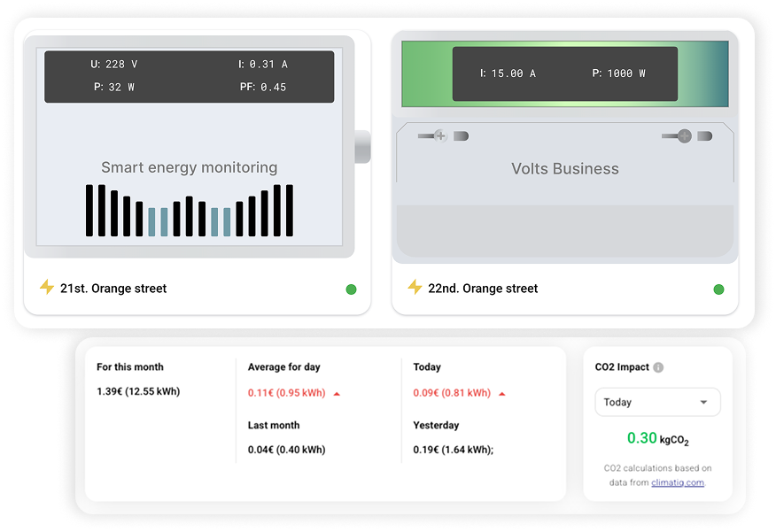The width and height of the screenshot is (776, 532).
Task: Open the Today period dropdown in CO2 Impact
Action: click(657, 402)
